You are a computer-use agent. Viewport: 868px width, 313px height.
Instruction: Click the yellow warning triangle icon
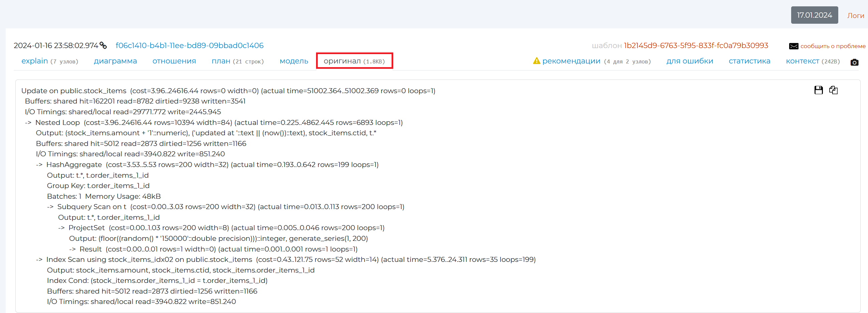[x=537, y=61]
